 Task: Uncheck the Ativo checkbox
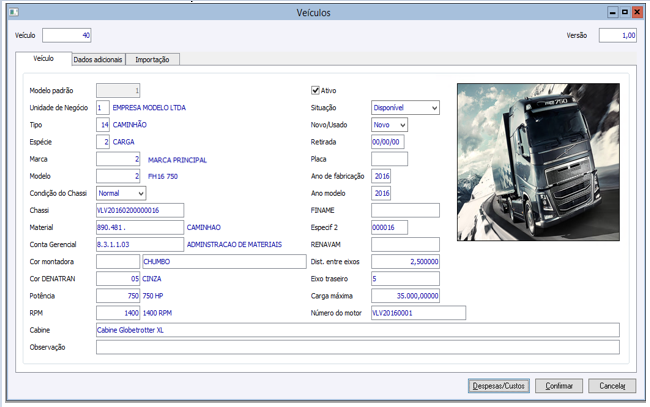pos(315,90)
